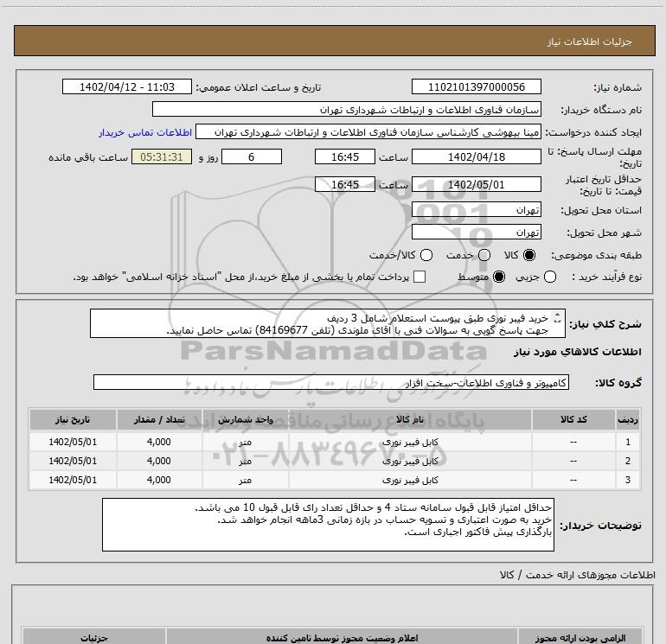Viewport: 666px width, 644px height.
Task: Click the need number field 1102101397000056
Action: pos(476,86)
